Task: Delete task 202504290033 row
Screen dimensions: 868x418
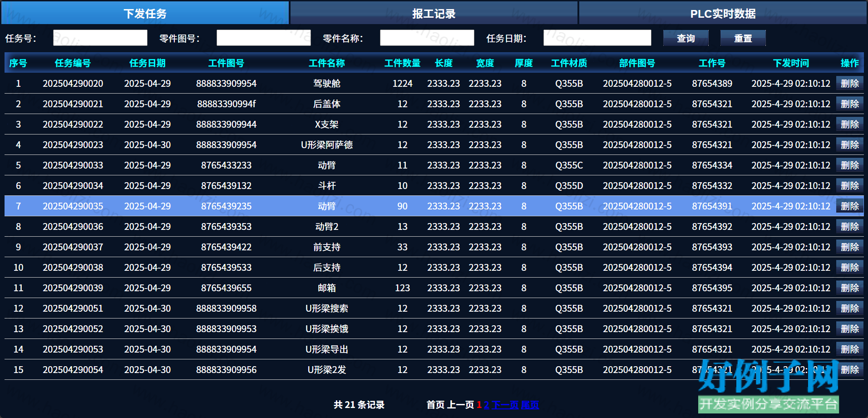Action: (x=850, y=165)
